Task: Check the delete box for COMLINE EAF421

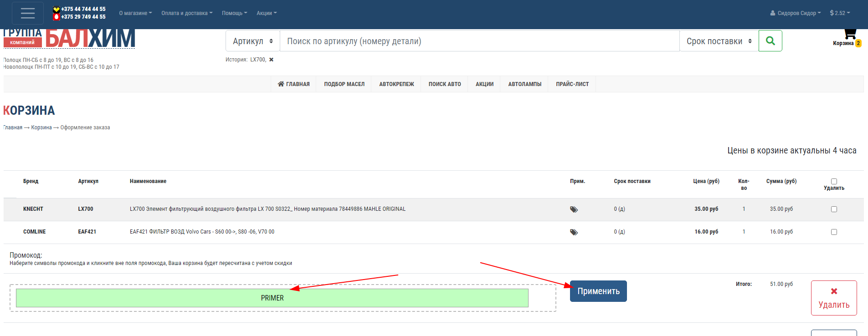Action: point(834,232)
